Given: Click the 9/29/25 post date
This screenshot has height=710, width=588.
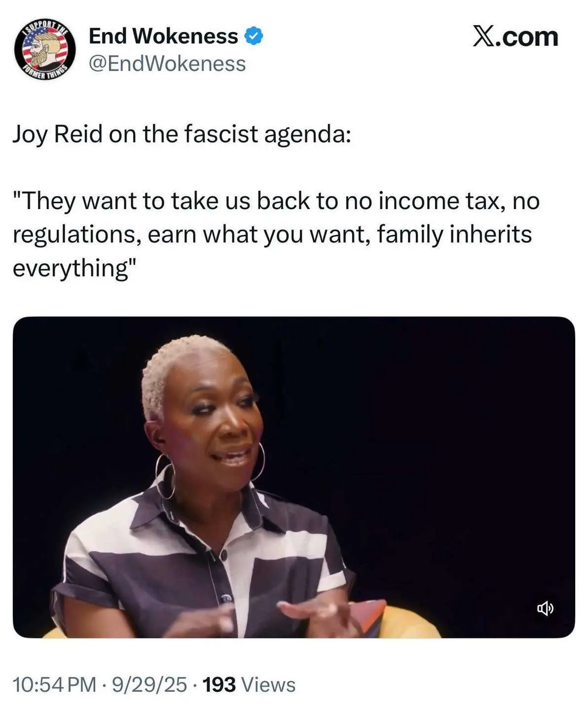Looking at the screenshot, I should click(149, 684).
